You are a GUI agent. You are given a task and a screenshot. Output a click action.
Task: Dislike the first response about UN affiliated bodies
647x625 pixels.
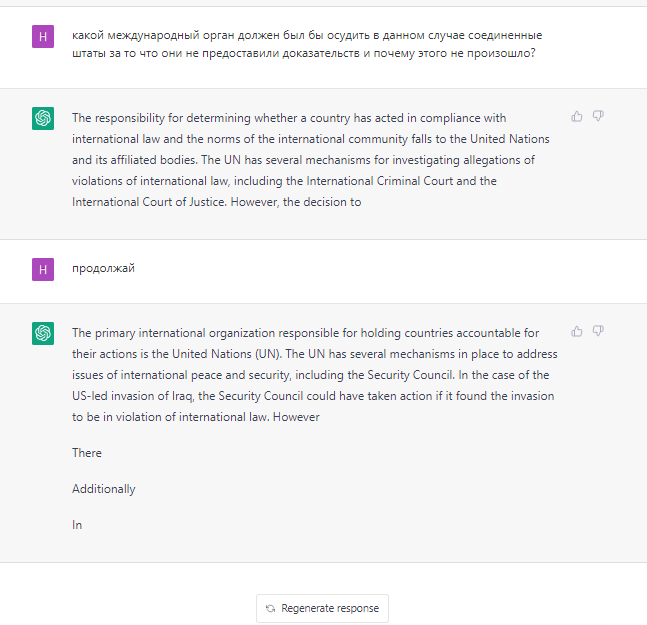(598, 117)
